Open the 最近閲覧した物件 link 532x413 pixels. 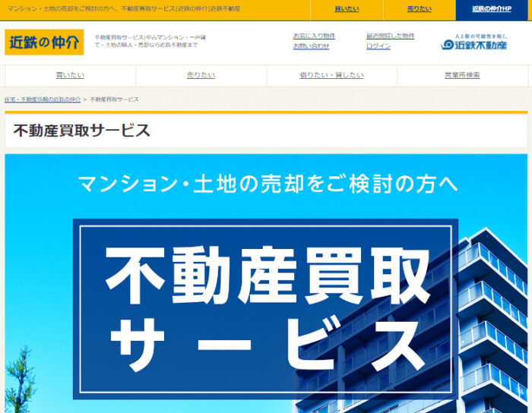390,36
